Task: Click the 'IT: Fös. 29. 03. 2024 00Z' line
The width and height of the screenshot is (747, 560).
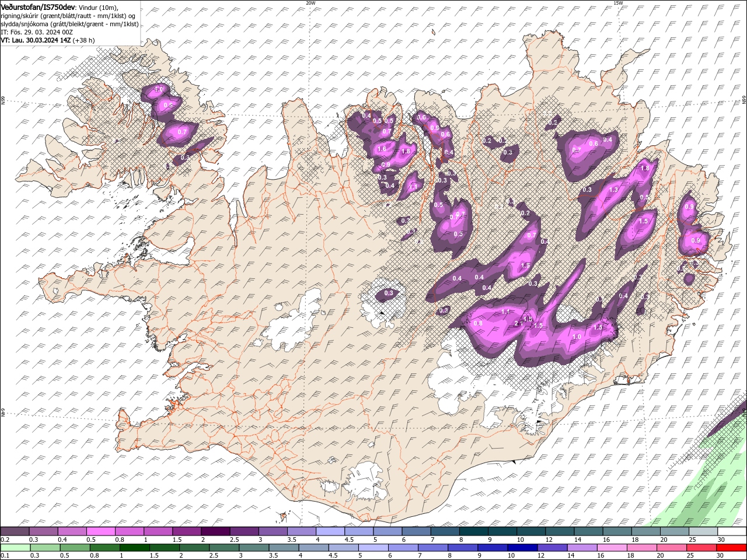Action: click(37, 32)
